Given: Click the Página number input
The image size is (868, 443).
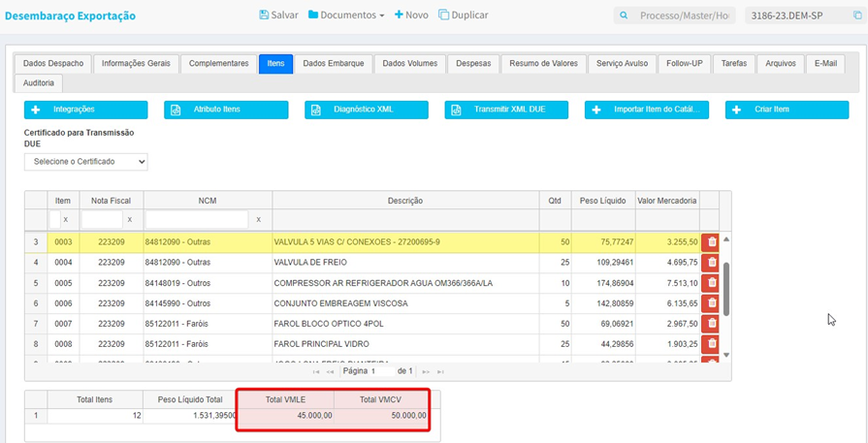Looking at the screenshot, I should [x=382, y=371].
